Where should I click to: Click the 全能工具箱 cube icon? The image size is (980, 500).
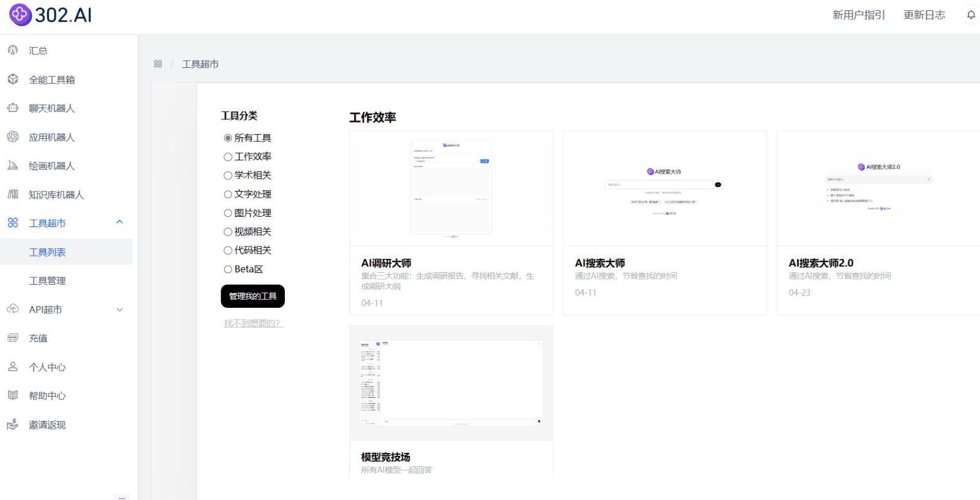(x=13, y=79)
